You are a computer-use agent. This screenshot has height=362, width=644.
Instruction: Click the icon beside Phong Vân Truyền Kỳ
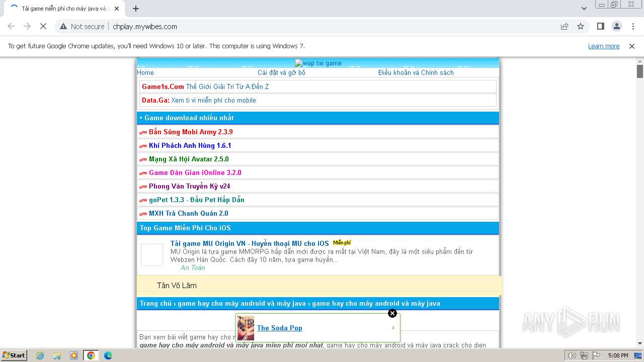click(x=143, y=187)
